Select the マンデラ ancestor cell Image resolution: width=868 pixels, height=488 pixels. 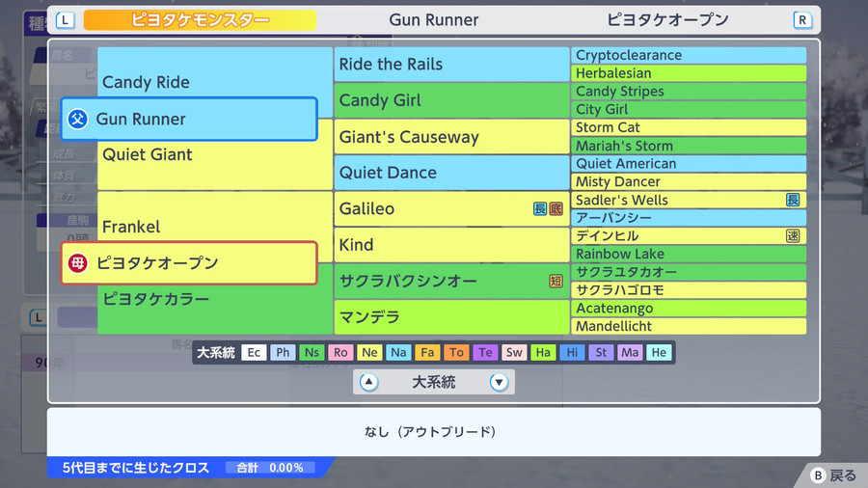click(x=451, y=317)
